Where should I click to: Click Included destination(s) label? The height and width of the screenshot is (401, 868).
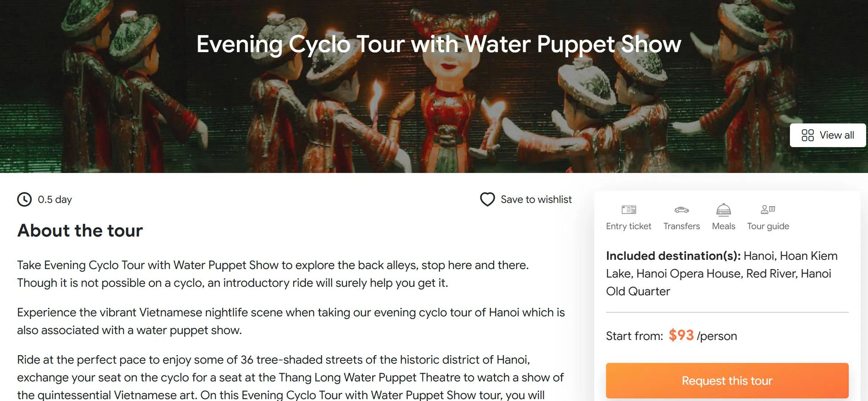(x=673, y=255)
